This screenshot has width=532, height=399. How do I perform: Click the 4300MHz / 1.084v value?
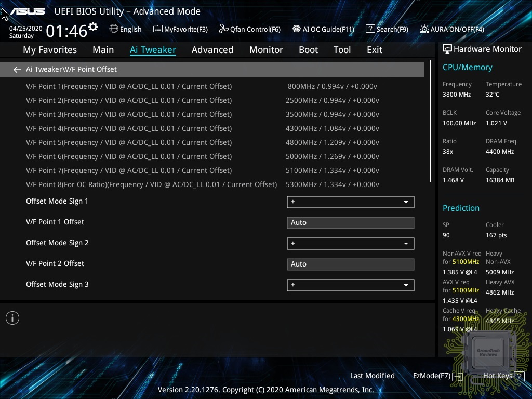[332, 129]
